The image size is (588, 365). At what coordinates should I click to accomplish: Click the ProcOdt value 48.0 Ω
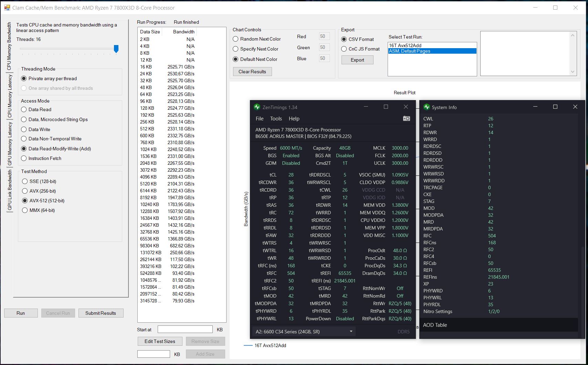400,250
